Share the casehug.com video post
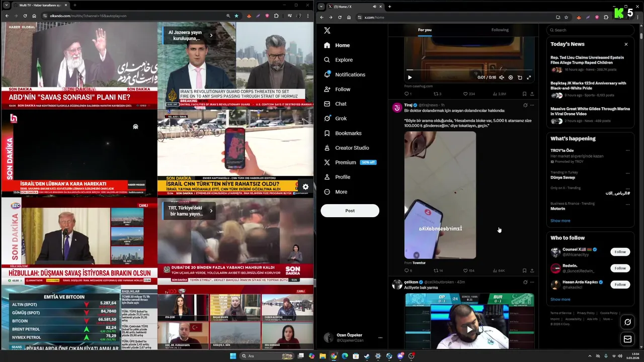Viewport: 644px width, 362px height. click(x=532, y=94)
